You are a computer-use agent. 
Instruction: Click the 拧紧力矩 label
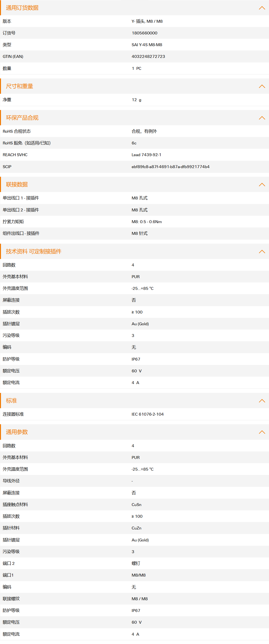coord(13,222)
